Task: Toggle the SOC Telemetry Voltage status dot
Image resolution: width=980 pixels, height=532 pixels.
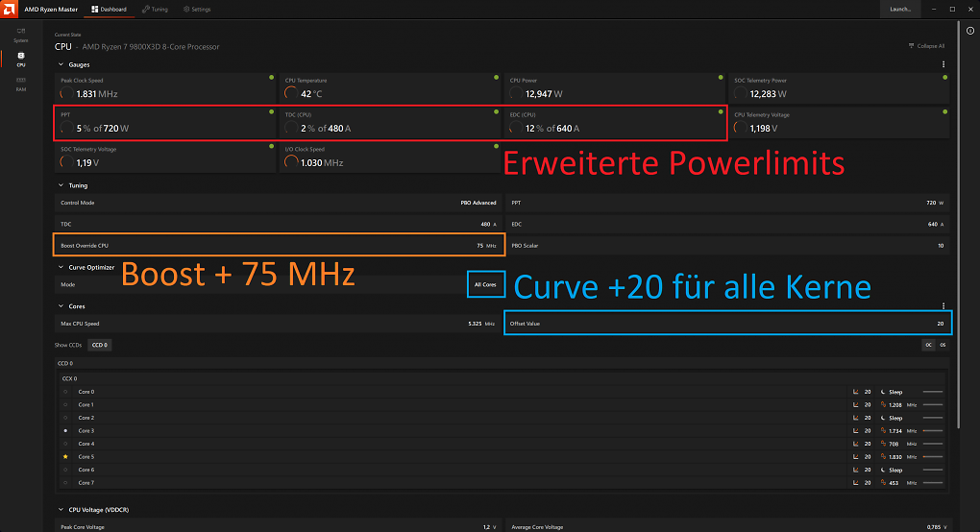Action: (271, 146)
